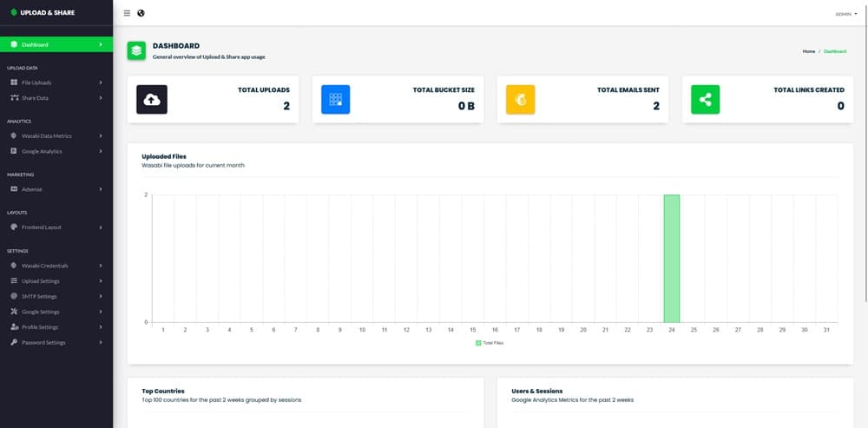The image size is (868, 428).
Task: Click the Total Emails Sent yellow icon
Action: 520,100
